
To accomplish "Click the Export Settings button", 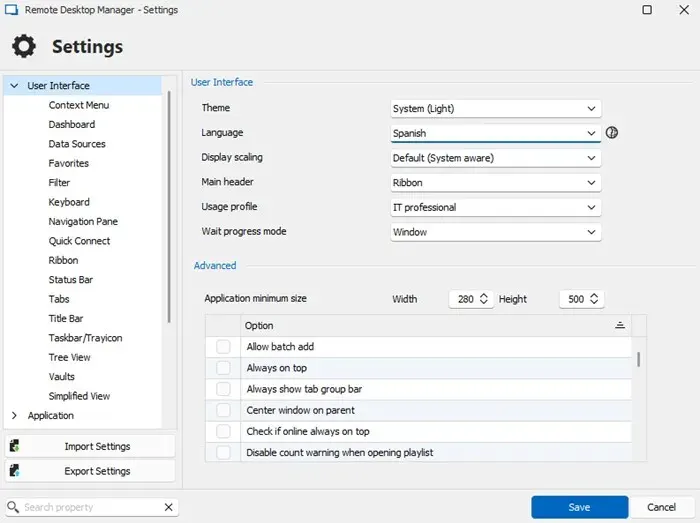I will point(90,471).
